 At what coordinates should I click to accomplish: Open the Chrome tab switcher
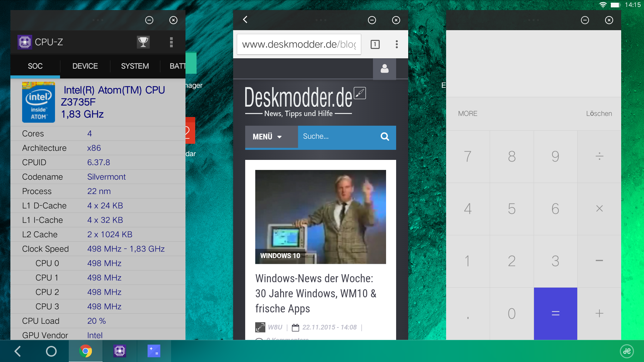tap(375, 44)
